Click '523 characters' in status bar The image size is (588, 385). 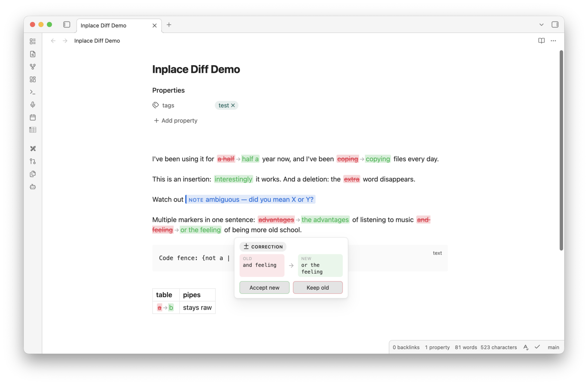tap(499, 348)
